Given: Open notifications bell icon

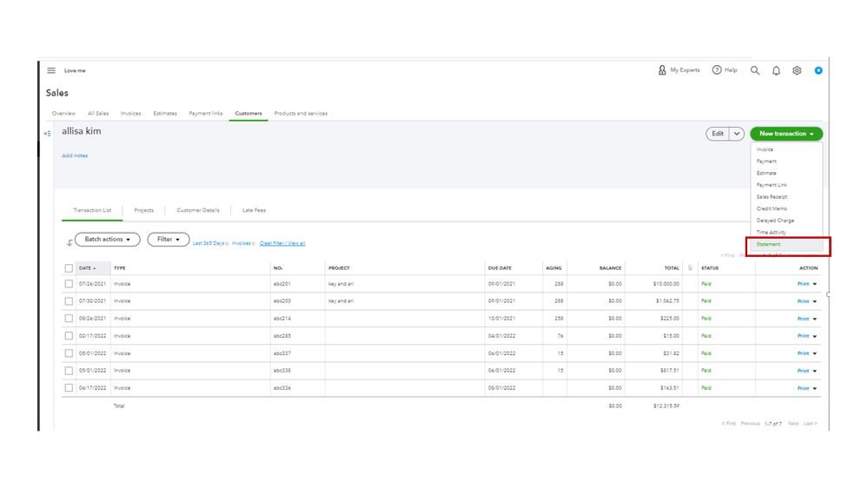Looking at the screenshot, I should pos(776,70).
